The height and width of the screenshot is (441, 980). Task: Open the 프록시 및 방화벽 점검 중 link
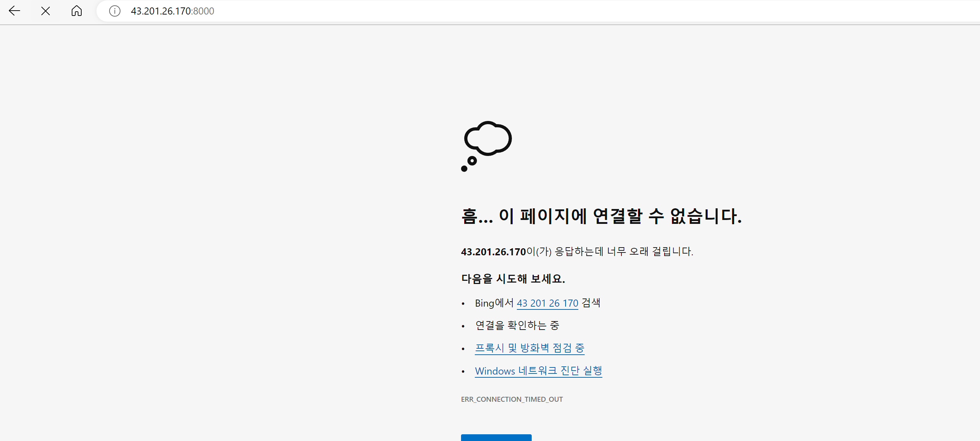[529, 348]
